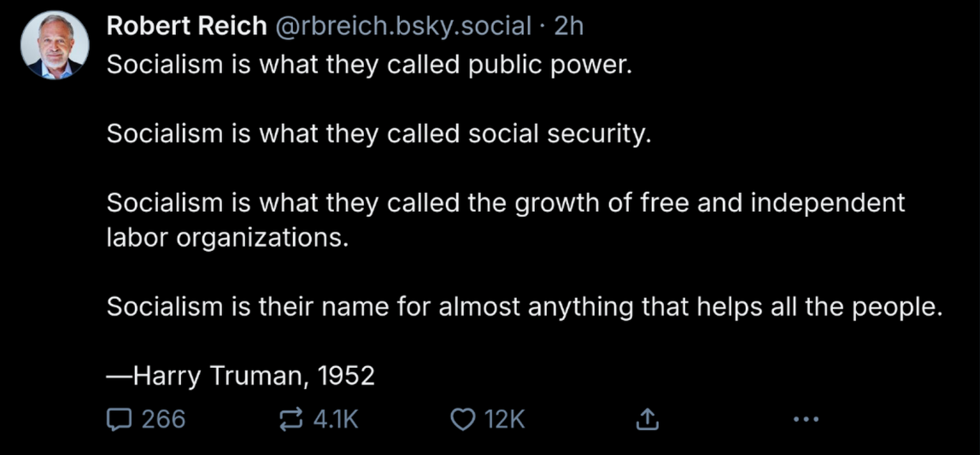Click the line ending in "public power."

coord(369,66)
